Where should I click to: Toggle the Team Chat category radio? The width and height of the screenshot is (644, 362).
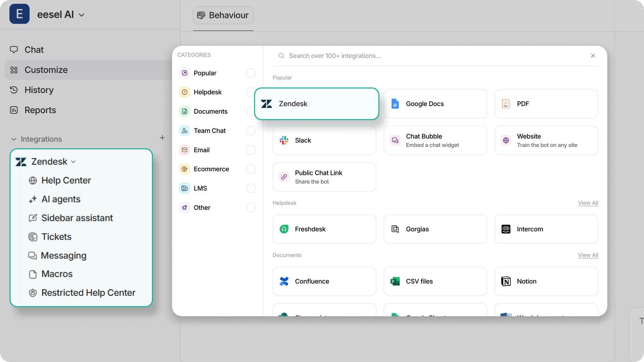point(251,131)
